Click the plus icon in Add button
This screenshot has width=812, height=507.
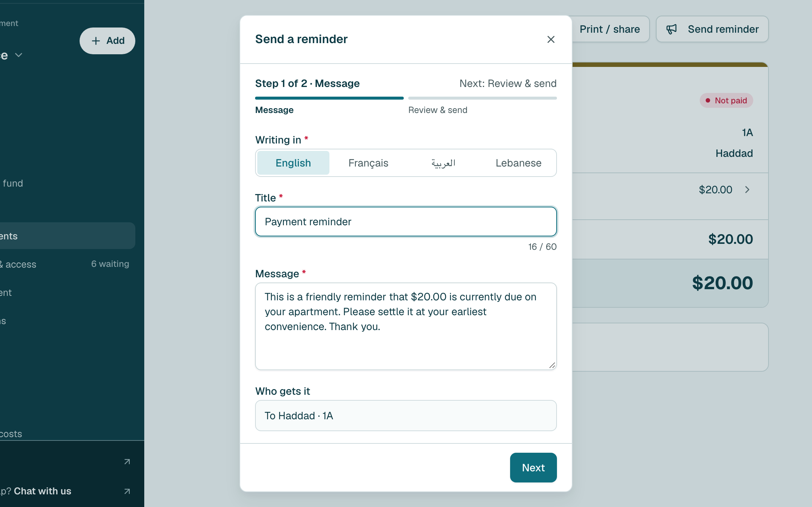pos(96,41)
